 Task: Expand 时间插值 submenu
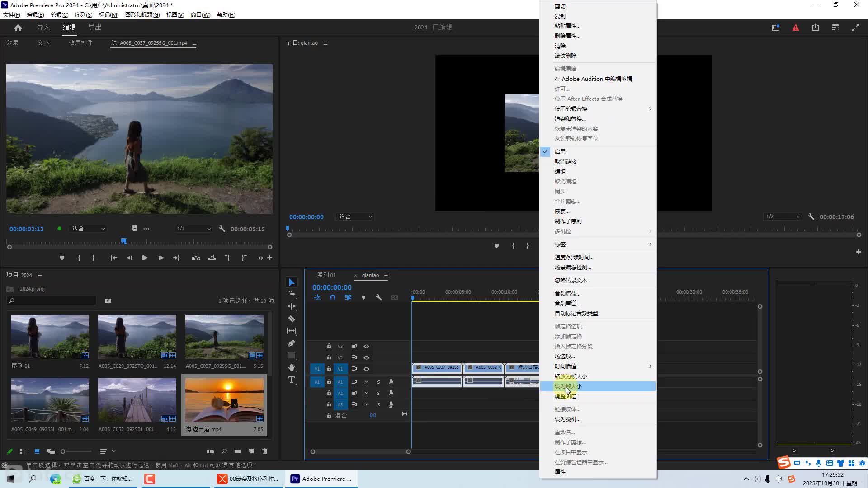point(598,366)
